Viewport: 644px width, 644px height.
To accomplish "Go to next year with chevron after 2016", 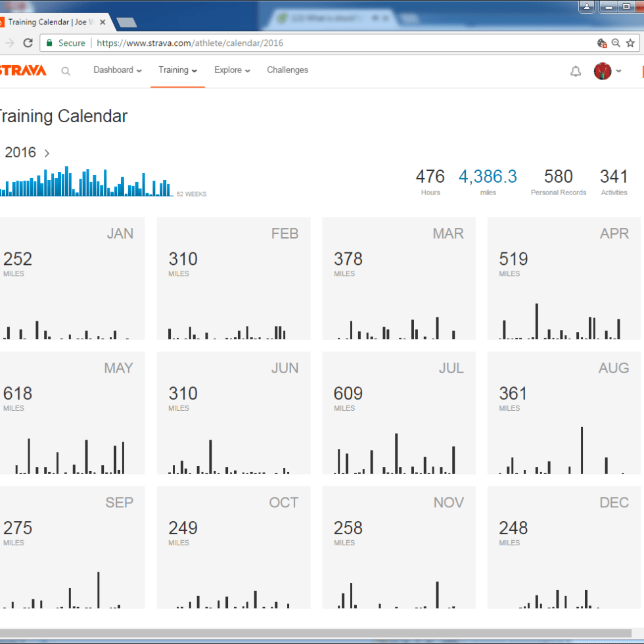I will pos(47,153).
